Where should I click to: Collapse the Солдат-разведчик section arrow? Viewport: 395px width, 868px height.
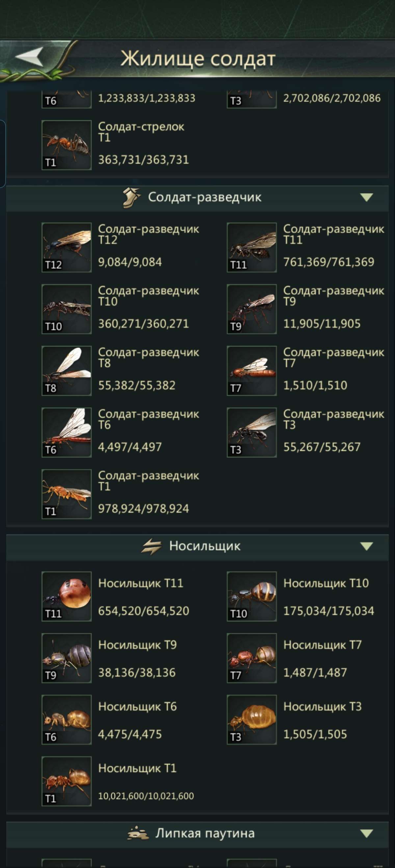pyautogui.click(x=367, y=197)
